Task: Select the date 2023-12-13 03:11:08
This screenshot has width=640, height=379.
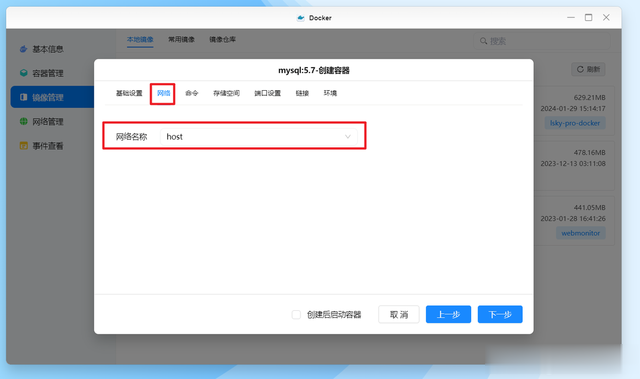Action: (573, 164)
